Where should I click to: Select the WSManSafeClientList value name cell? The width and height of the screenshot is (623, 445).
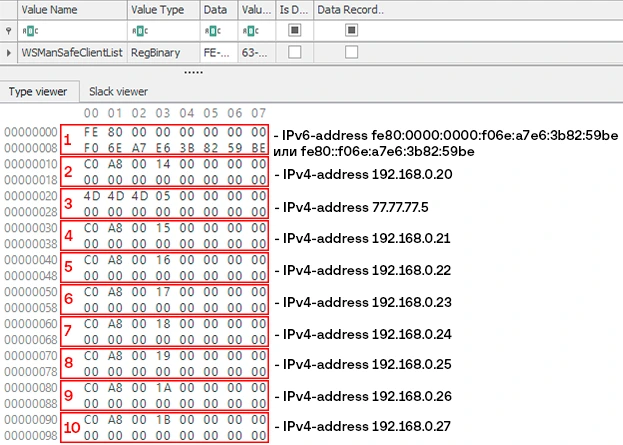coord(70,52)
